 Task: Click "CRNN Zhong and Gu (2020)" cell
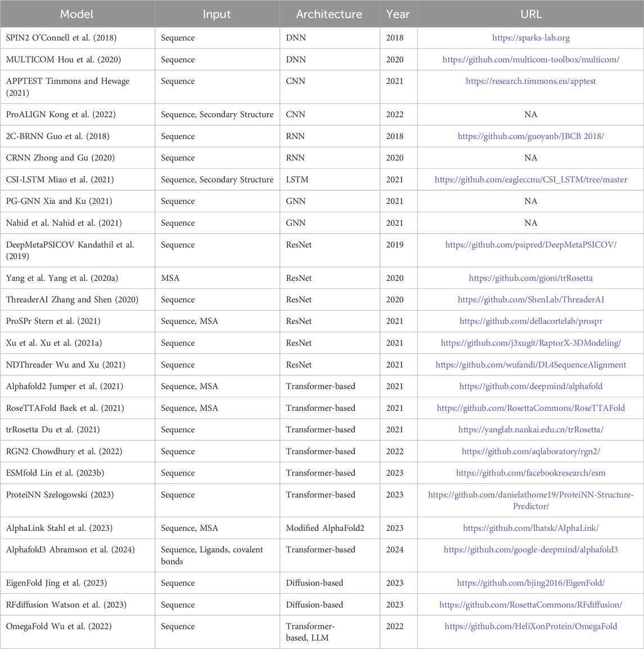point(78,158)
